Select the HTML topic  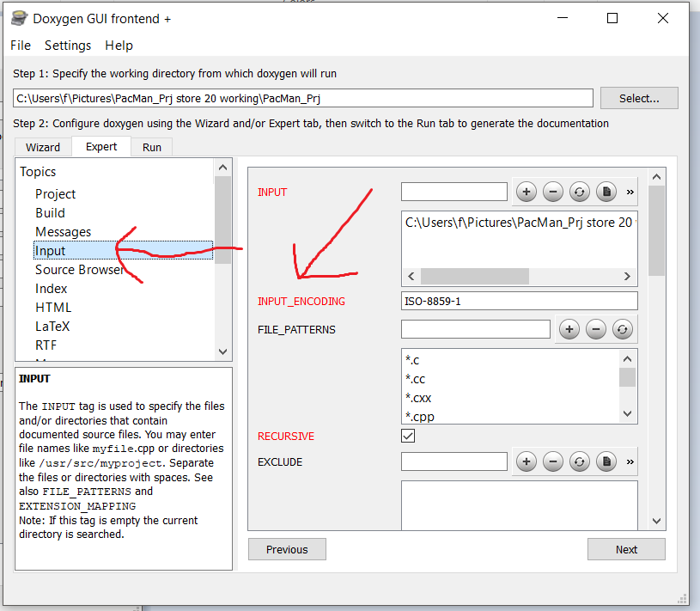coord(53,308)
